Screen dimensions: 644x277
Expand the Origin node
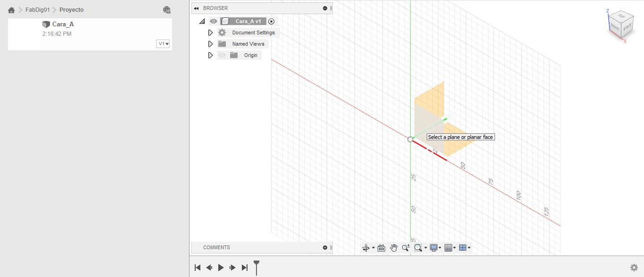click(211, 55)
